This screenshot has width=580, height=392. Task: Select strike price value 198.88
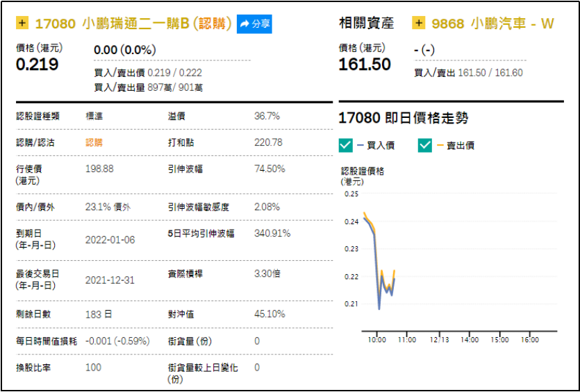(99, 169)
